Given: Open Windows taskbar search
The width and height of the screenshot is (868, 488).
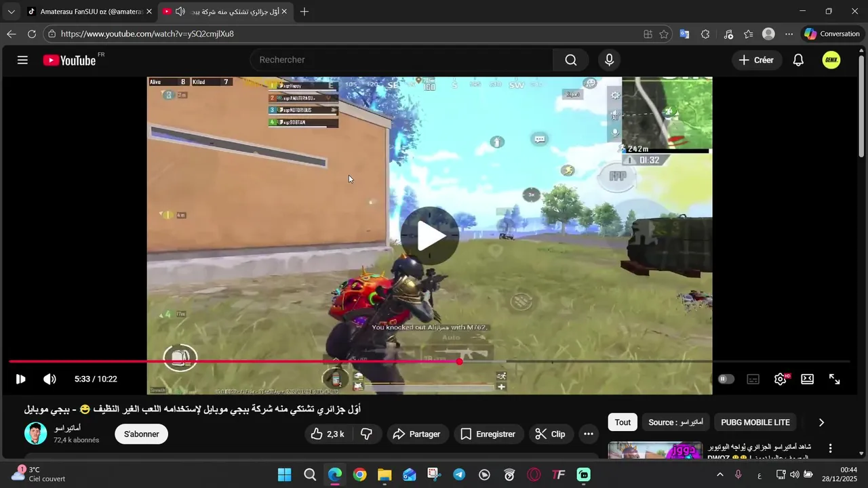Looking at the screenshot, I should (x=310, y=474).
